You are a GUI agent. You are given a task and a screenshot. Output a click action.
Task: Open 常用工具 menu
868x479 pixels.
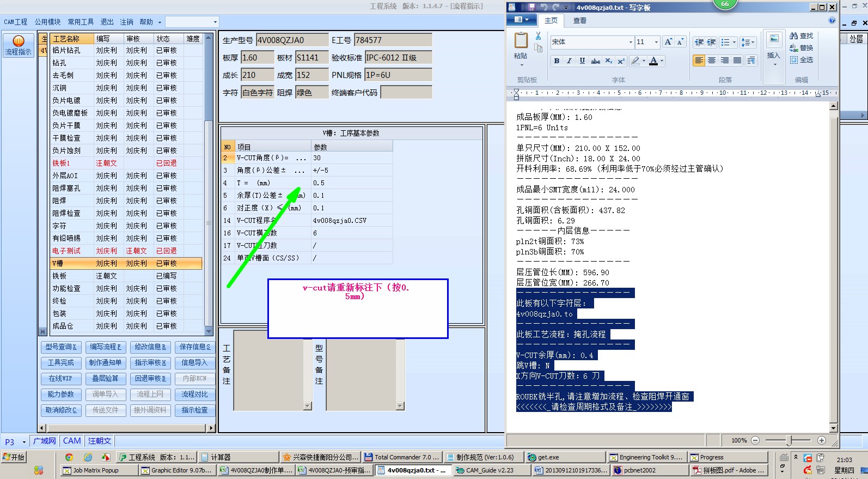[x=81, y=22]
